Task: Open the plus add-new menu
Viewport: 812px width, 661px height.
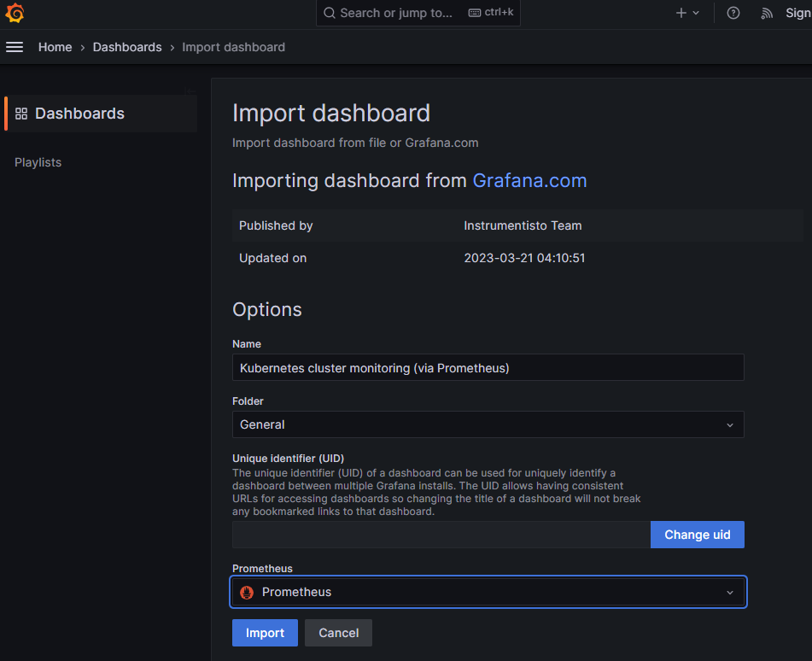Action: 681,13
